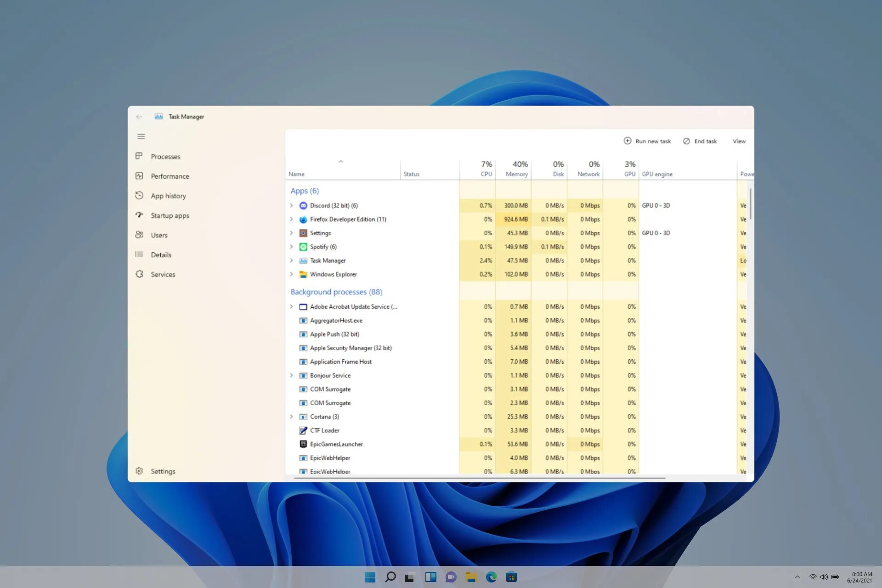Open the App history page
Screen dimensions: 882x588
click(x=168, y=196)
